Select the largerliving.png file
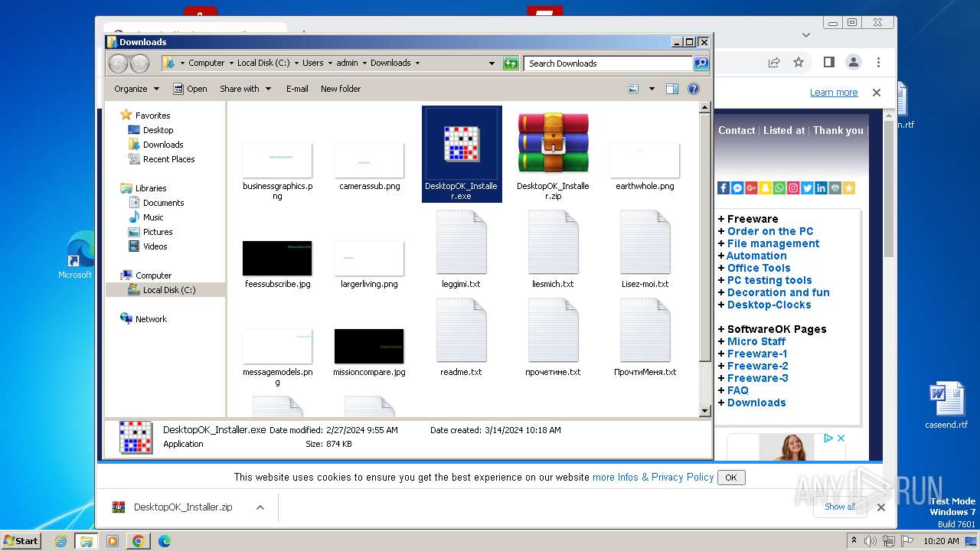980x551 pixels. pos(369,258)
